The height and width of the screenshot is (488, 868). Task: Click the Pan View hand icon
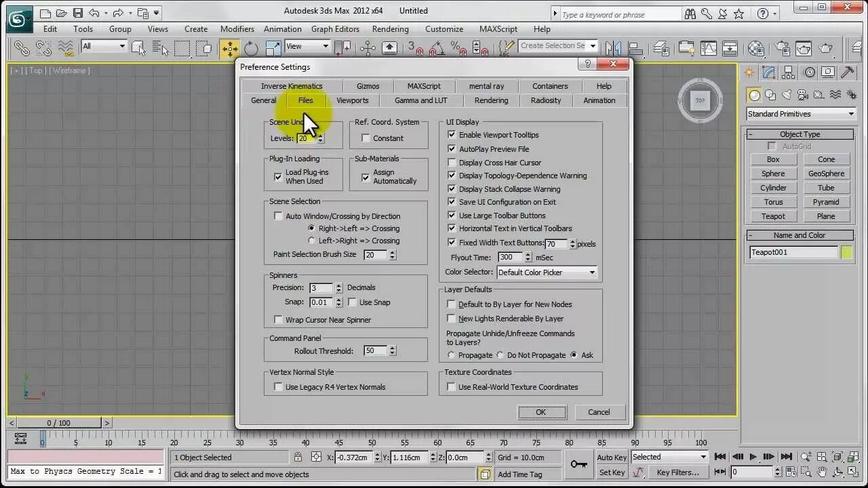(x=822, y=472)
